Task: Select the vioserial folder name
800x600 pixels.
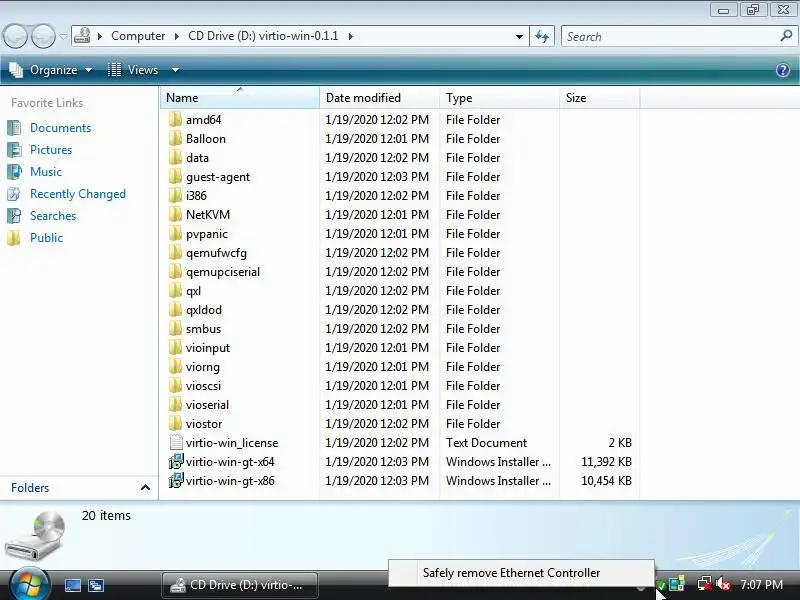Action: pos(207,405)
